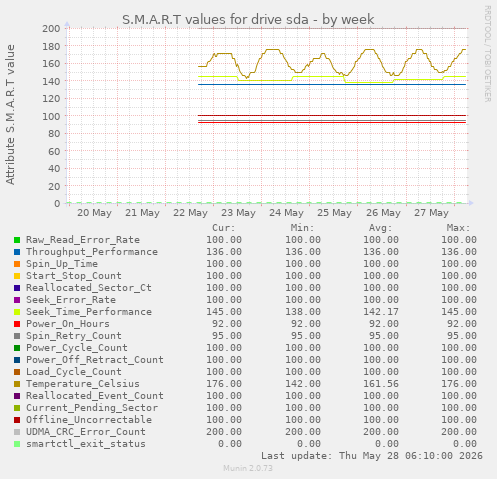The height and width of the screenshot is (479, 497).
Task: Click the Reallocated_Sector_Ct legend label
Action: coord(89,288)
